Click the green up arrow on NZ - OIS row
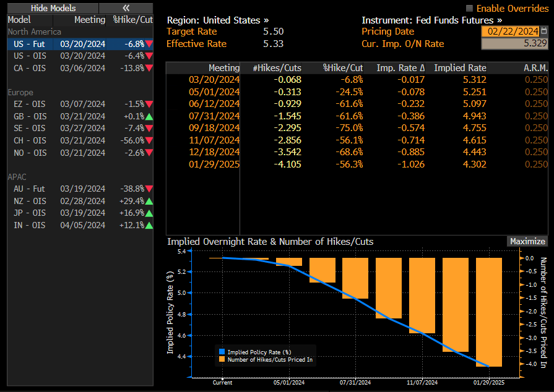Screen dimensions: 554x392 [x=149, y=201]
